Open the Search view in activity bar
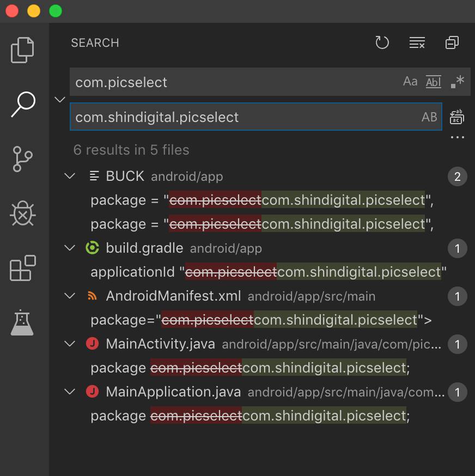The height and width of the screenshot is (476, 475). click(x=23, y=104)
